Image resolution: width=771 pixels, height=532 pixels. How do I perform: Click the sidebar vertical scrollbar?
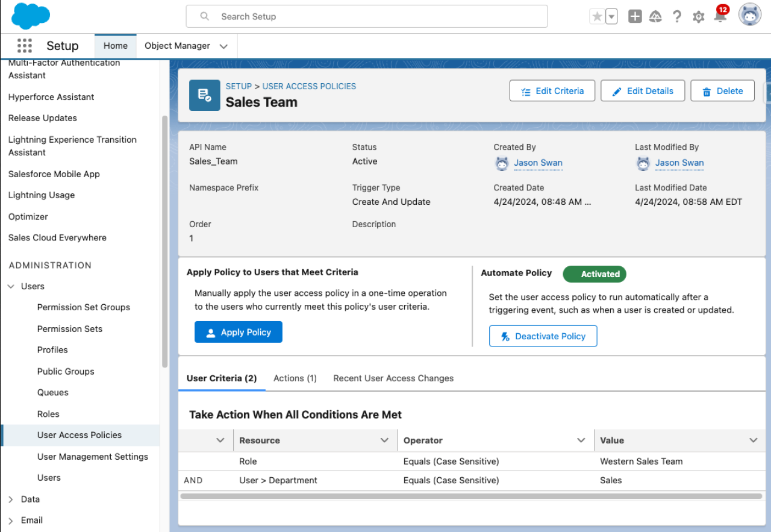165,241
